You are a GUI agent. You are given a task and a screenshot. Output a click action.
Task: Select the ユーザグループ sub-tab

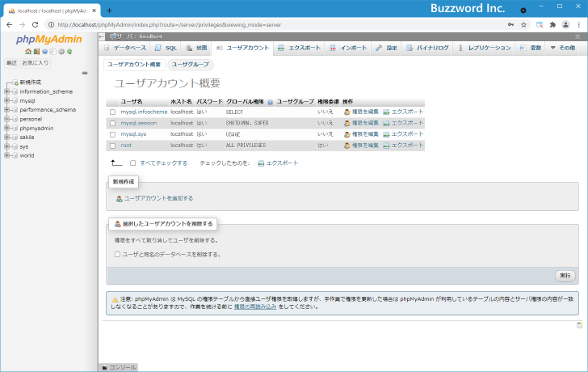(191, 65)
